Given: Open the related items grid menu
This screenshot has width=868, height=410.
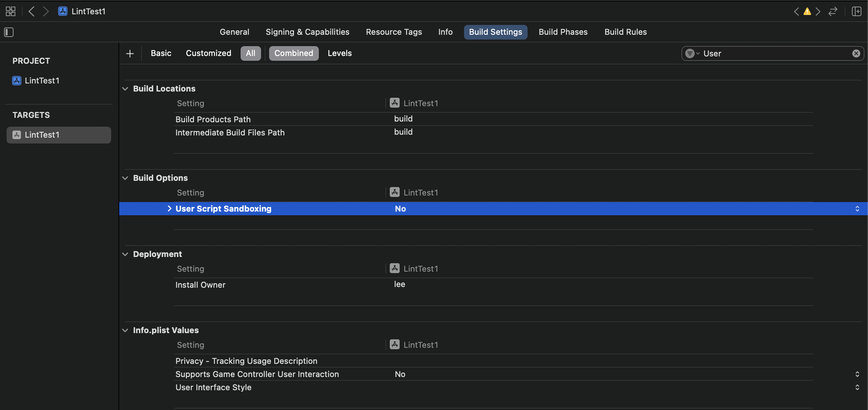Looking at the screenshot, I should coord(11,11).
